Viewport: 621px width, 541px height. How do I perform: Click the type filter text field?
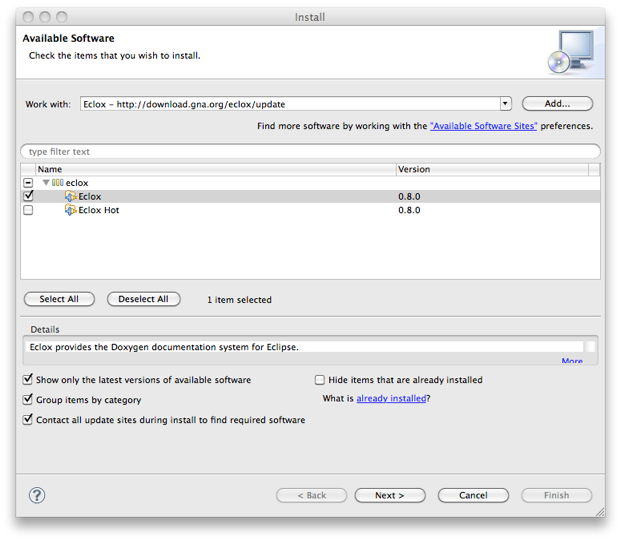click(x=310, y=151)
